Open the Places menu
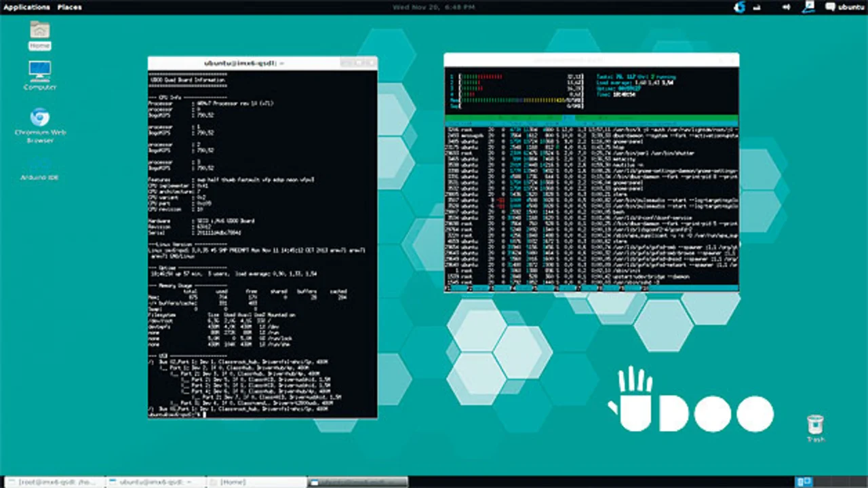868x488 pixels. (x=69, y=7)
